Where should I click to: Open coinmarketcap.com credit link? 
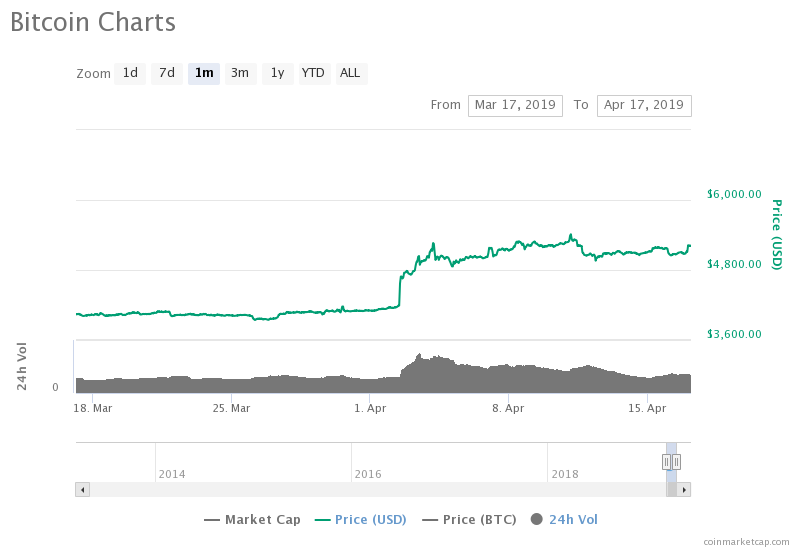pyautogui.click(x=746, y=542)
